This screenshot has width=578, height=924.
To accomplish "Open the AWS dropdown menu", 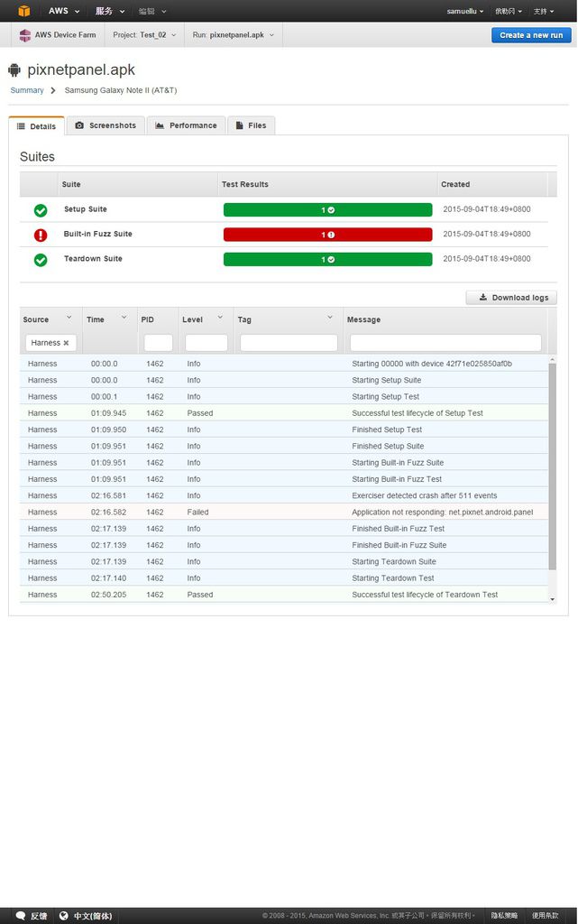I will (x=63, y=11).
